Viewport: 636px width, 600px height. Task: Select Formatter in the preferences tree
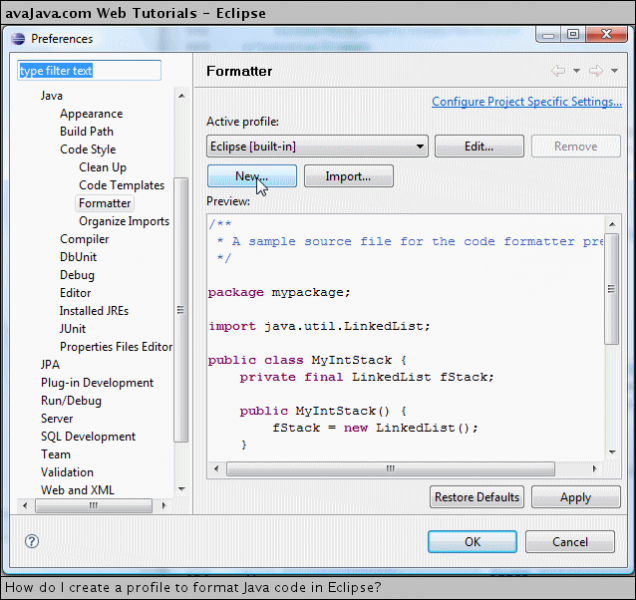coord(105,203)
